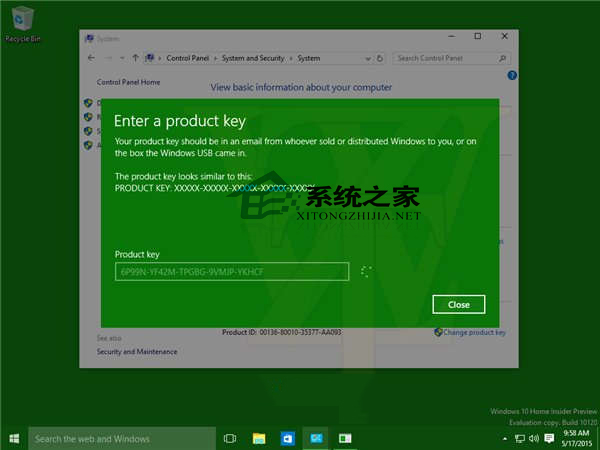Click System and Security breadcrumb item
Viewport: 600px width, 450px height.
253,58
